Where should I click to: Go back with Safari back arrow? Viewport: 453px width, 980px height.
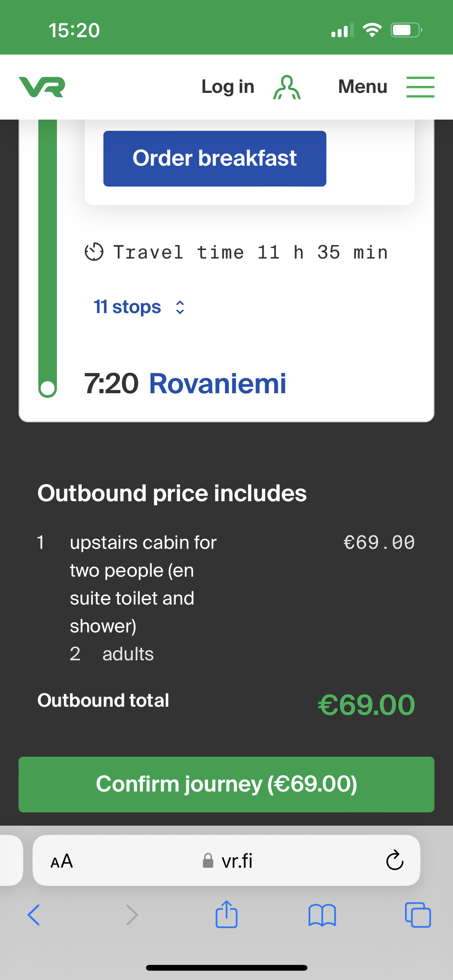coord(34,915)
